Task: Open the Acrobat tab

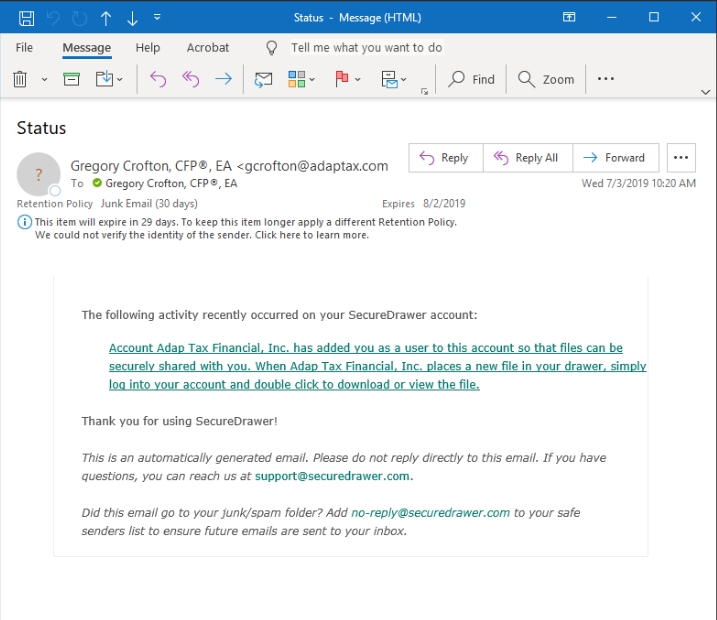Action: (x=208, y=48)
